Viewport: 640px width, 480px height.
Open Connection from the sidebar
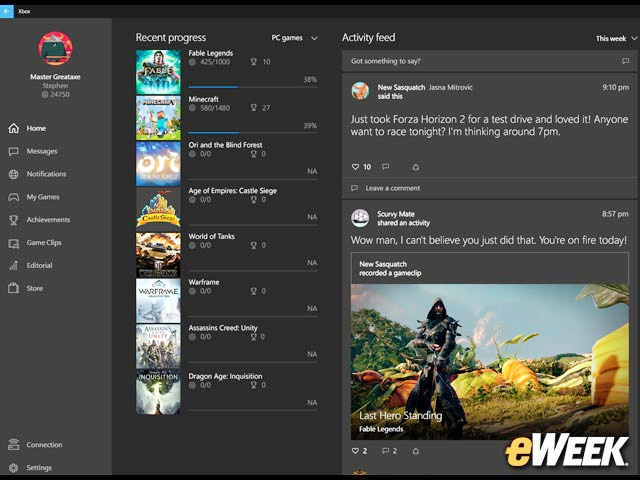click(44, 444)
